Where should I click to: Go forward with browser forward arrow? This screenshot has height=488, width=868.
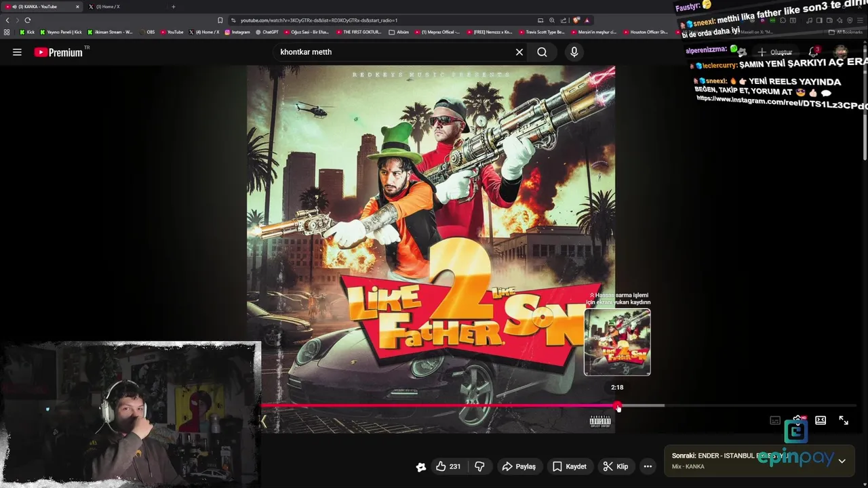click(18, 20)
